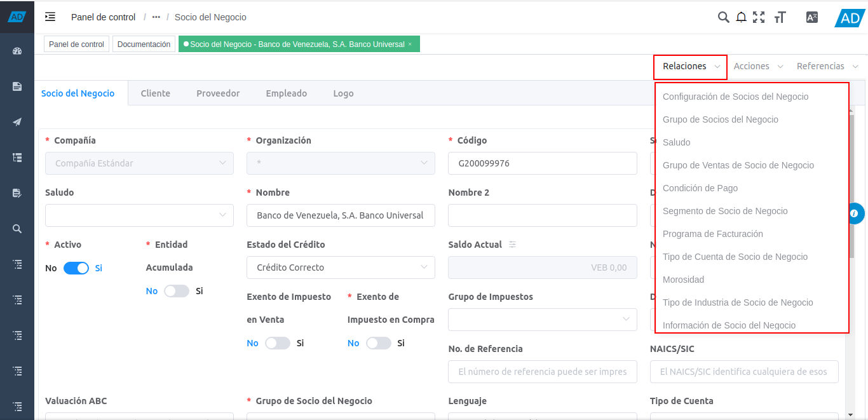Open the notifications bell icon
The image size is (868, 420).
point(741,17)
